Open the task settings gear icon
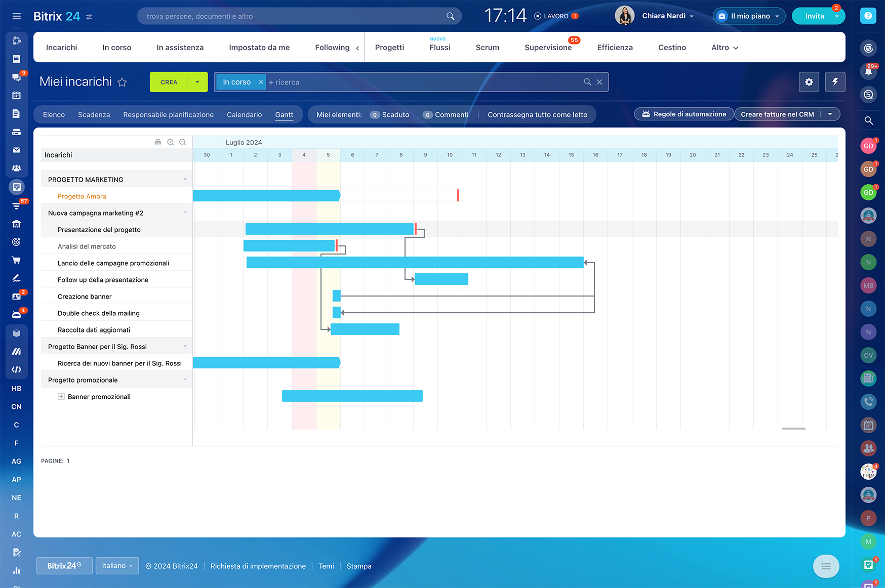The image size is (885, 588). [809, 82]
